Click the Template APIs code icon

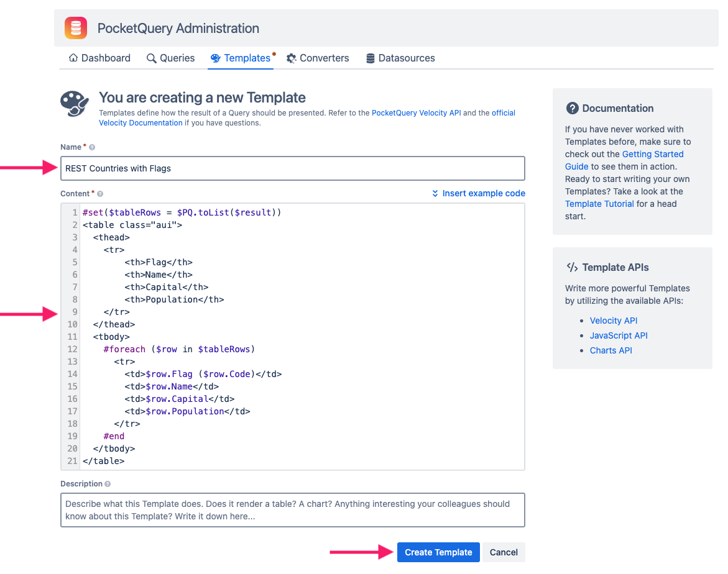(572, 267)
